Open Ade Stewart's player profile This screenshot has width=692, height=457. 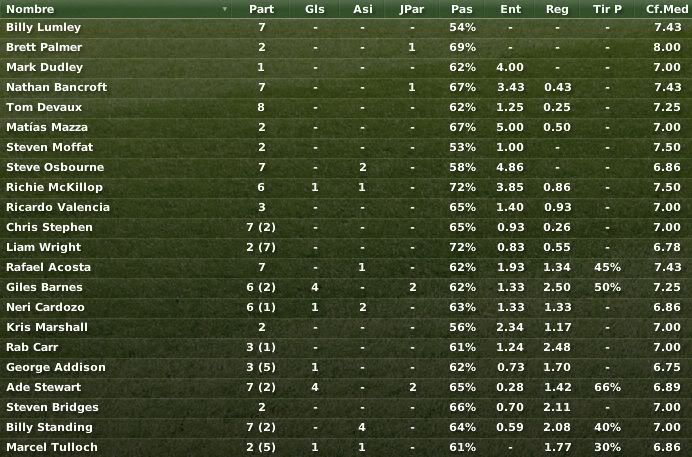coord(43,387)
